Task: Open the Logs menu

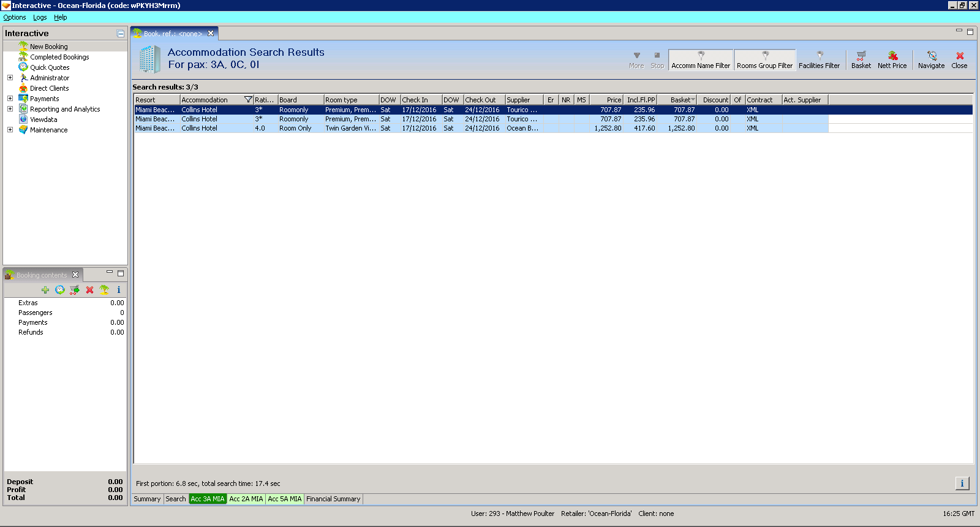Action: pos(40,17)
